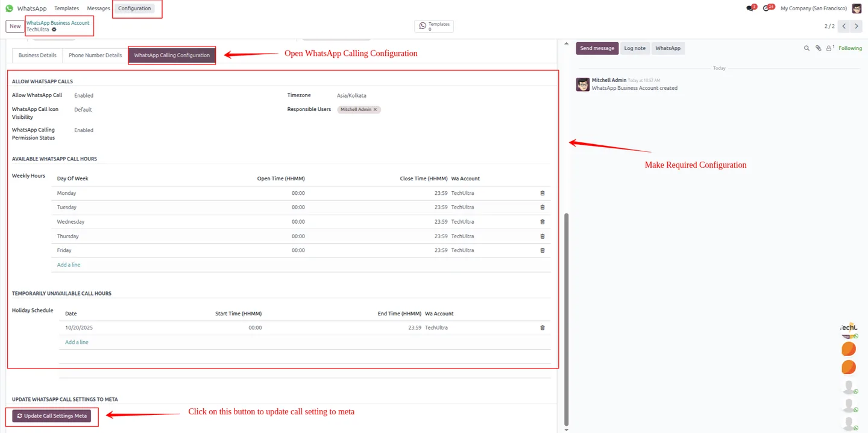
Task: Click the Send message button
Action: (597, 48)
